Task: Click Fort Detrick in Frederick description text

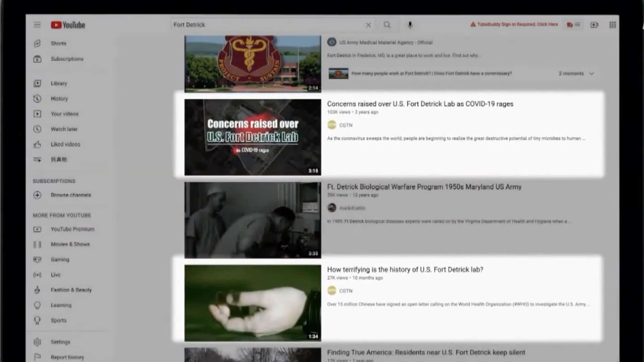Action: (404, 55)
